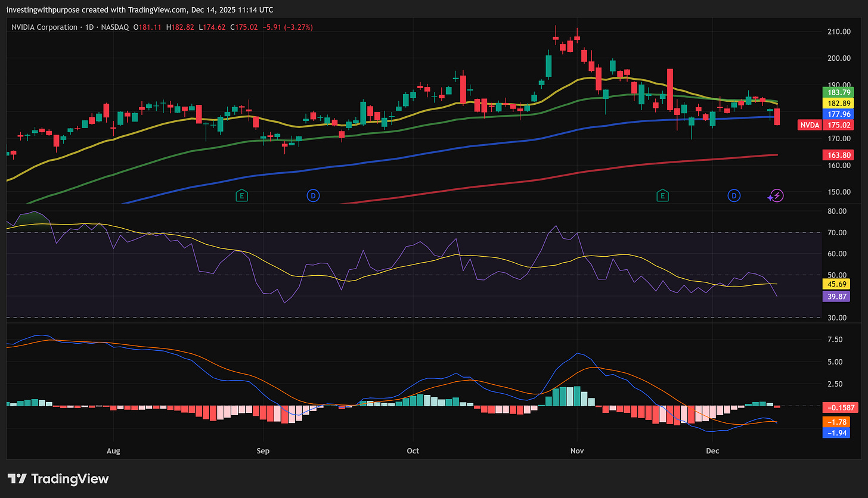This screenshot has height=498, width=868.
Task: Click the red 175.02 last price label
Action: [x=838, y=125]
